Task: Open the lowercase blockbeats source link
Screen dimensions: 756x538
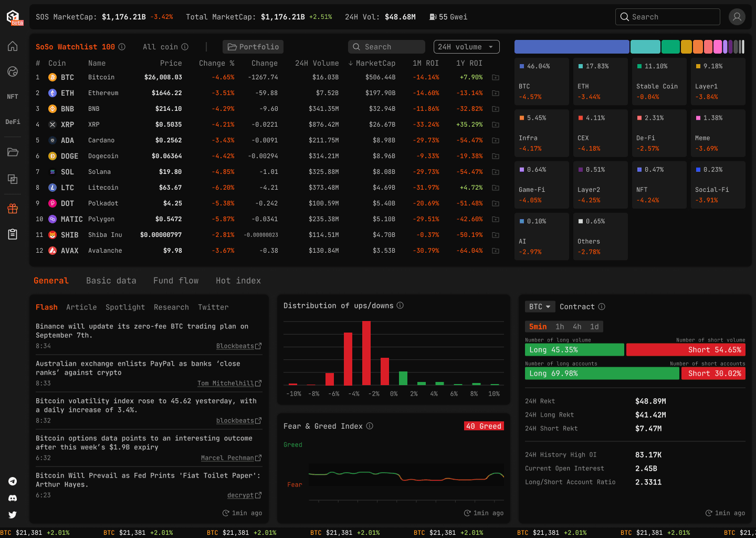Action: (235, 421)
